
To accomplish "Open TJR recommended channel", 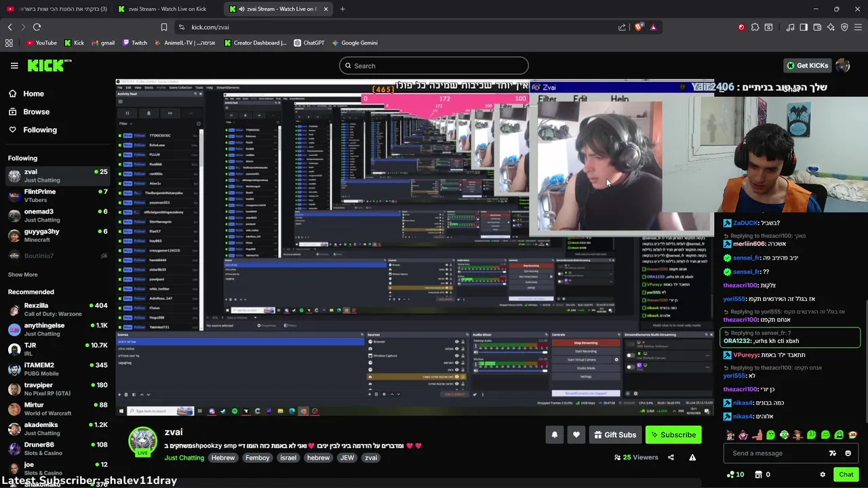I will point(58,349).
